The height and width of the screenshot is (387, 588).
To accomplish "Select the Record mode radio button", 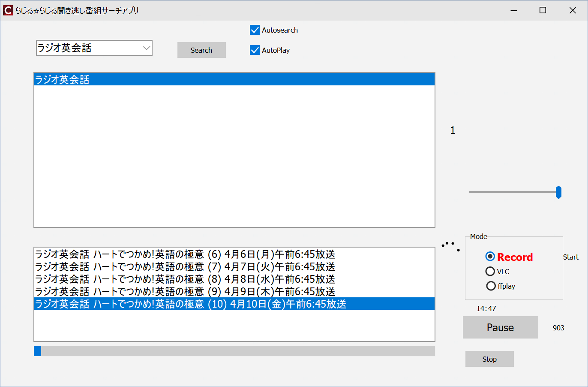I will click(x=490, y=257).
